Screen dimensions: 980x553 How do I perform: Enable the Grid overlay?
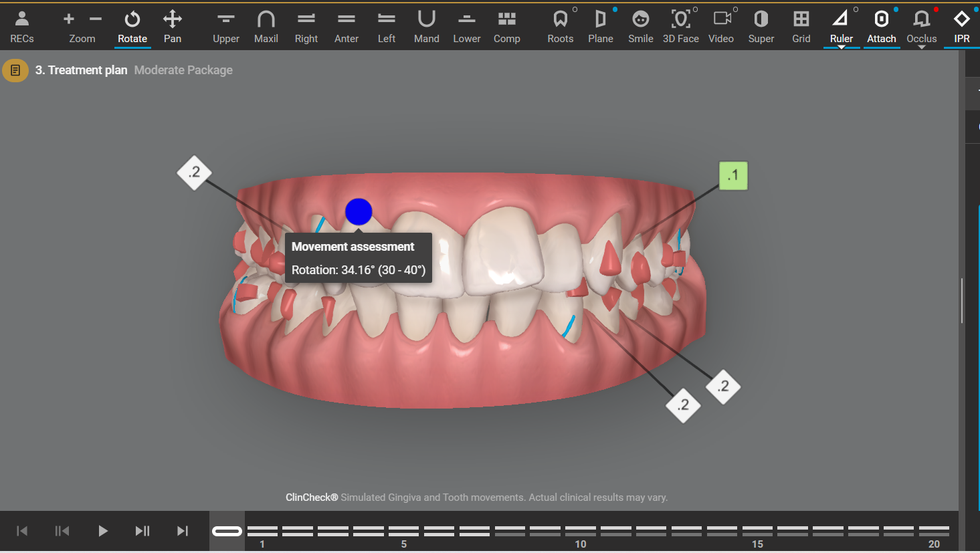(x=801, y=27)
